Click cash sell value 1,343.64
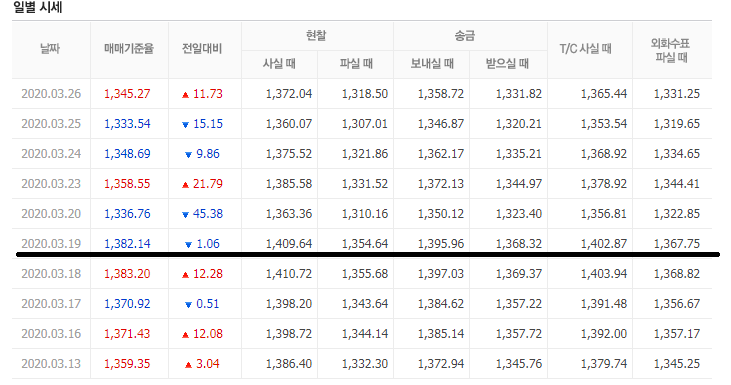Image resolution: width=731 pixels, height=385 pixels. (365, 303)
